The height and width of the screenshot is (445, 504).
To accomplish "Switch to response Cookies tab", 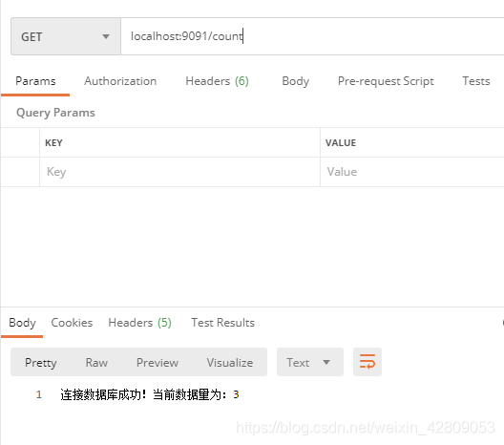I will tap(72, 323).
